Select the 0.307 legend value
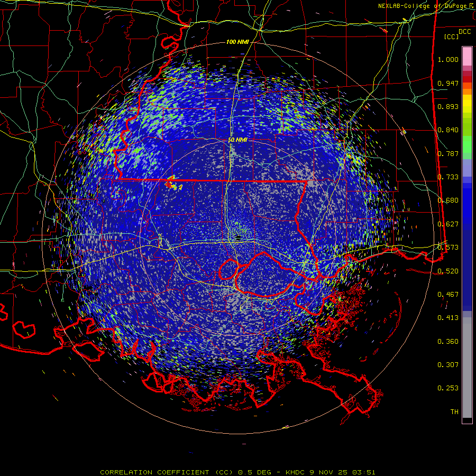Image resolution: width=476 pixels, height=476 pixels. [x=448, y=365]
